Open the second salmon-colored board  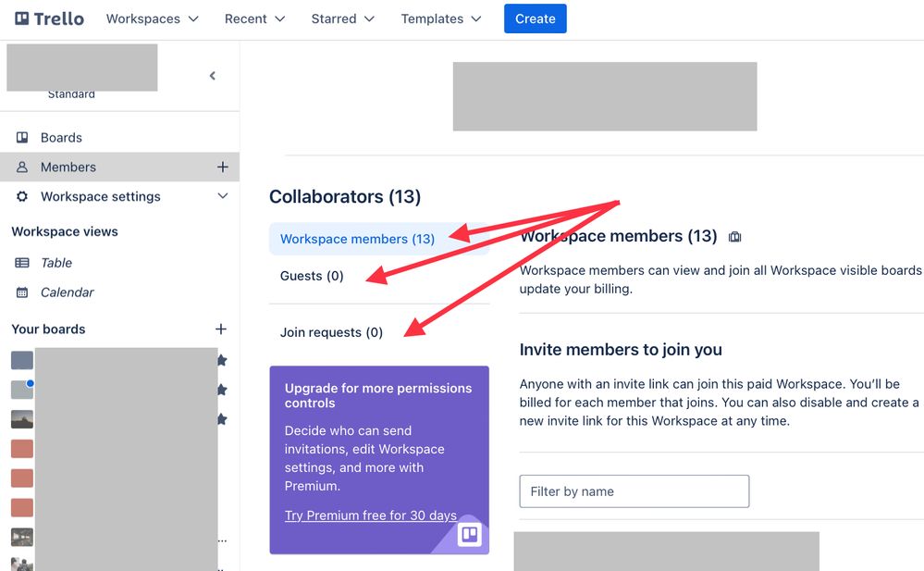[22, 478]
